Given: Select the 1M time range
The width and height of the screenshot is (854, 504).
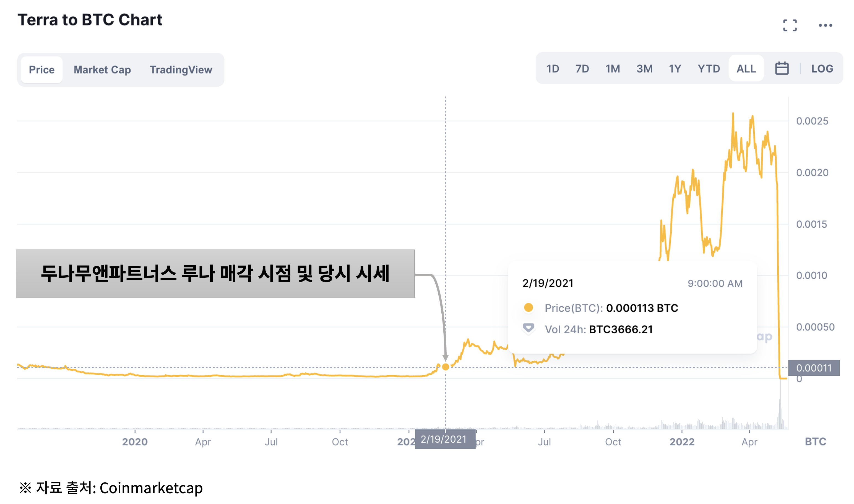Looking at the screenshot, I should click(613, 69).
